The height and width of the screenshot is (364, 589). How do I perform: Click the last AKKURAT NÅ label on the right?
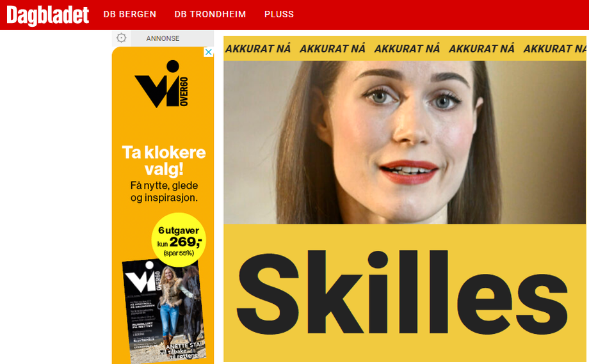coord(555,49)
